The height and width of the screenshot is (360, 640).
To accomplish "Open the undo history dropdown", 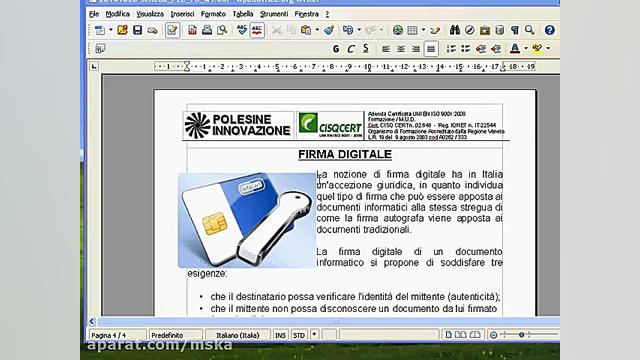I will [x=359, y=30].
